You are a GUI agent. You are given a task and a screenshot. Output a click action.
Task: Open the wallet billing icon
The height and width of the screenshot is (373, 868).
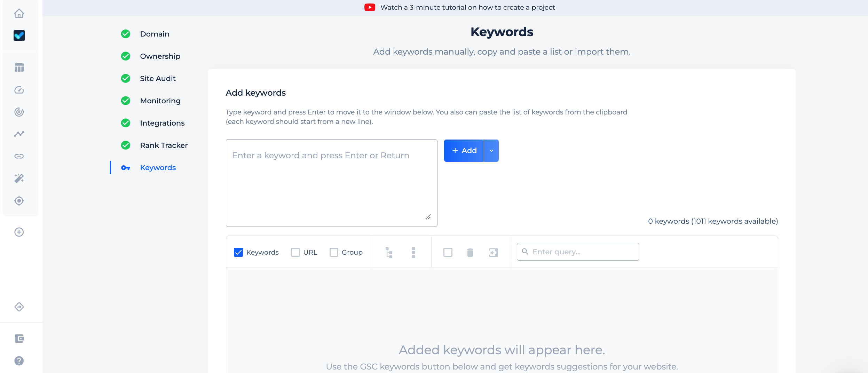pyautogui.click(x=19, y=339)
